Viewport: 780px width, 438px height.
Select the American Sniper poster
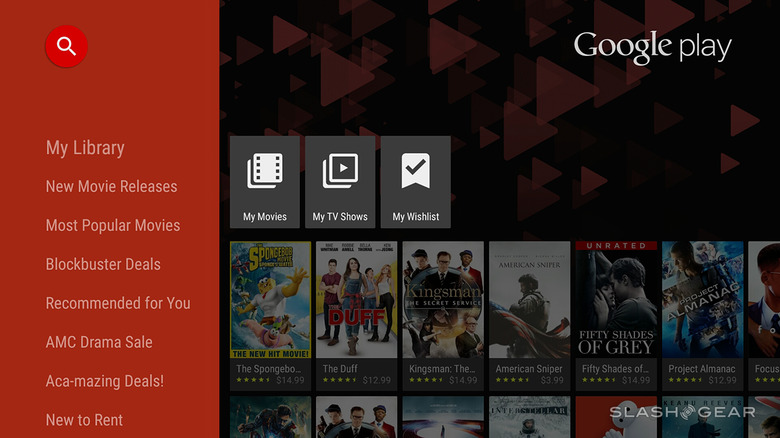[530, 300]
